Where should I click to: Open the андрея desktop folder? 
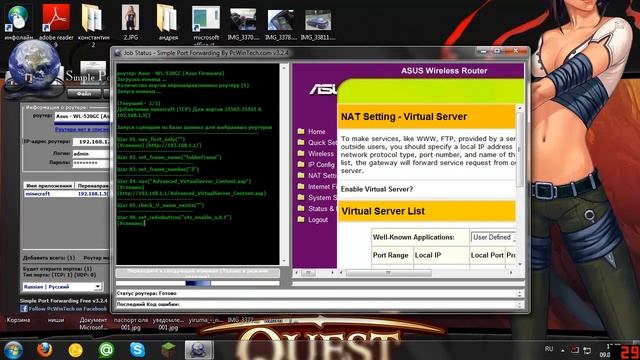coord(168,22)
